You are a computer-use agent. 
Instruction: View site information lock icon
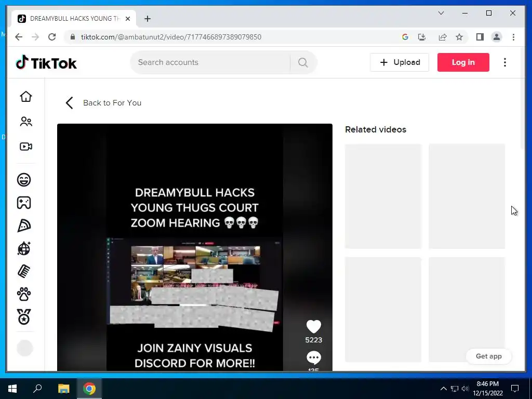coord(72,37)
